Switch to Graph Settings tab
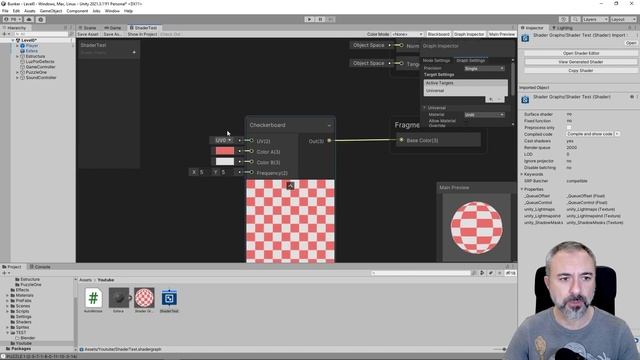 tap(471, 60)
